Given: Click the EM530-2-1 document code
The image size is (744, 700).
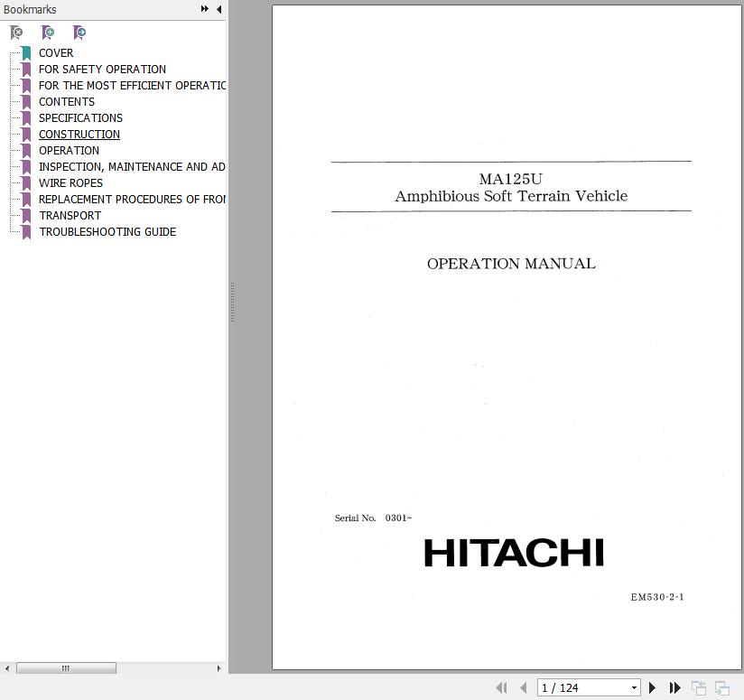Looking at the screenshot, I should [657, 597].
